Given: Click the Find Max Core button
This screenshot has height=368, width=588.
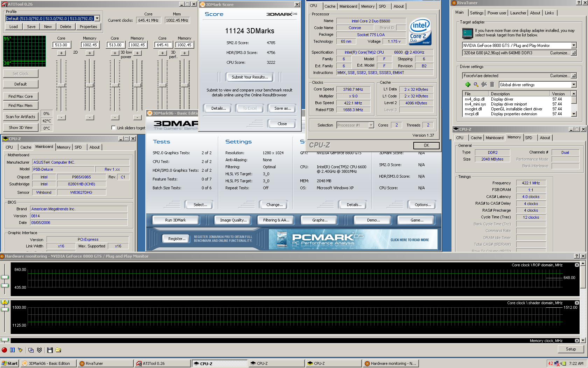Looking at the screenshot, I should click(21, 96).
